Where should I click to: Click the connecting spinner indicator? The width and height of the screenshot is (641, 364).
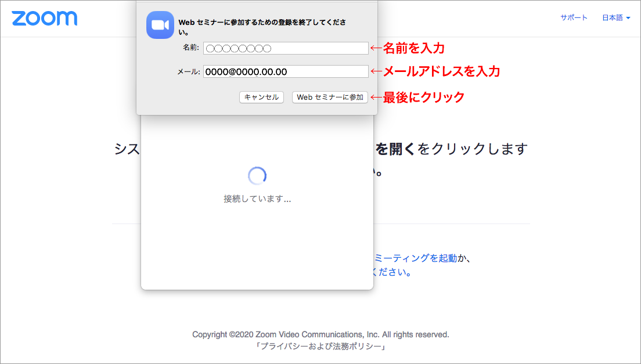tap(257, 176)
